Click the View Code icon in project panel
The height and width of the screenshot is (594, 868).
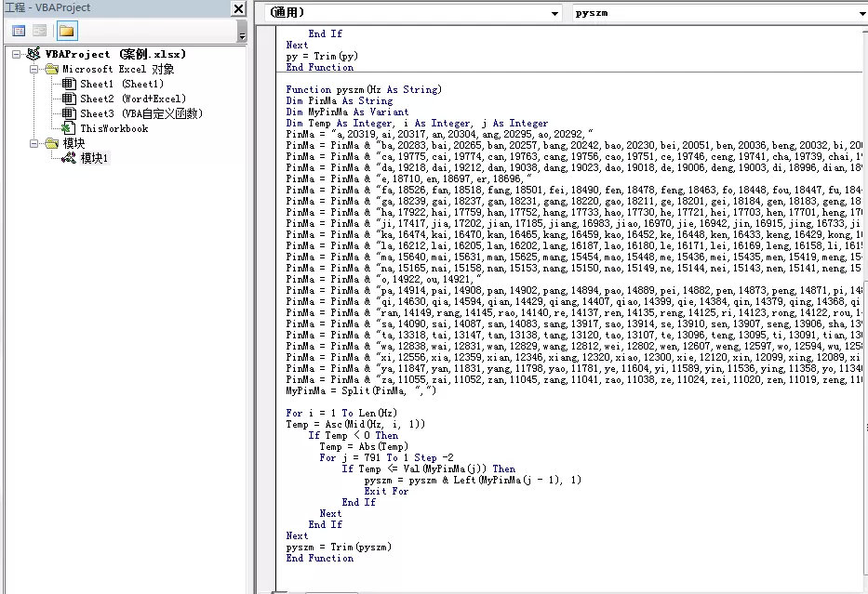18,31
